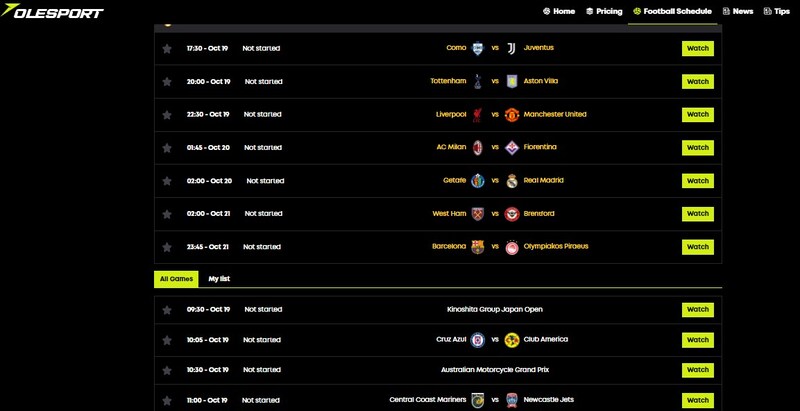Click the Juventus team crest

pyautogui.click(x=512, y=48)
